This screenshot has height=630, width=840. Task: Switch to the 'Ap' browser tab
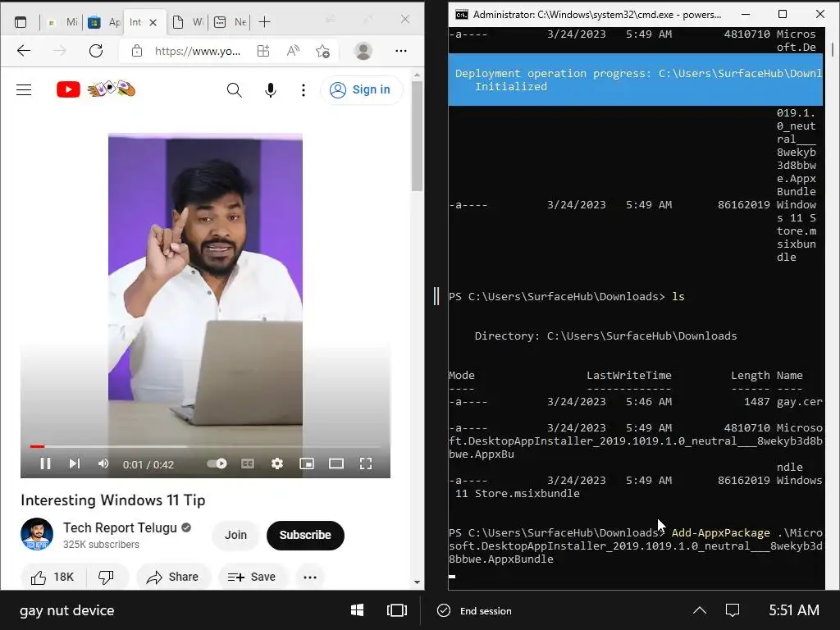[x=104, y=22]
